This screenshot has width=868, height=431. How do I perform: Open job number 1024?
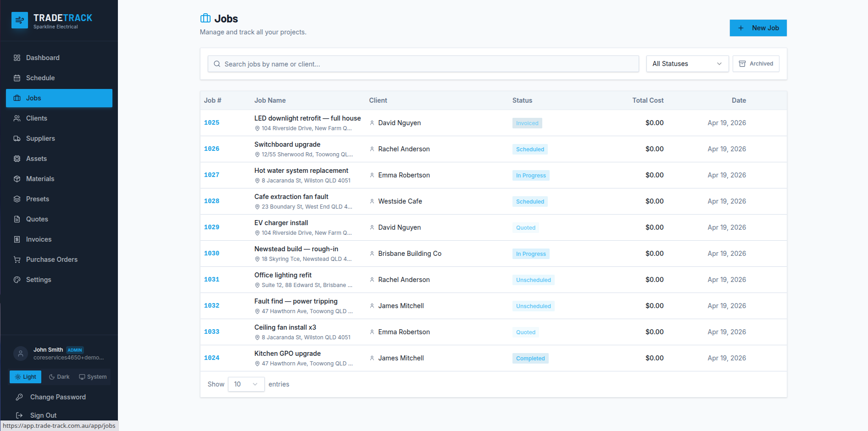click(211, 358)
